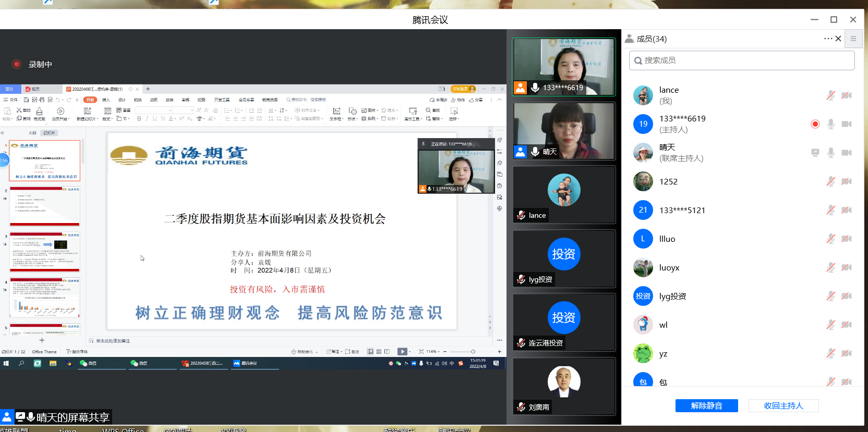This screenshot has height=432, width=868.
Task: Open font name combo box in WPS ribbon
Action: pyautogui.click(x=154, y=110)
